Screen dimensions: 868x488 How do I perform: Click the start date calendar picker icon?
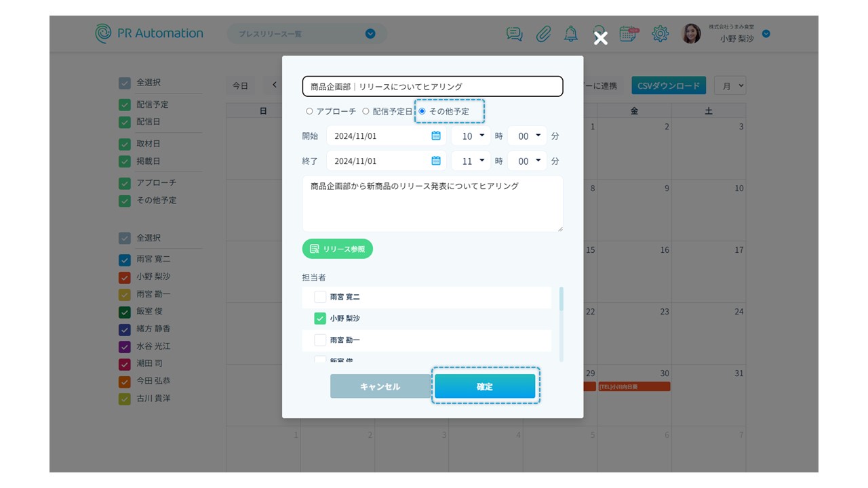click(x=436, y=136)
